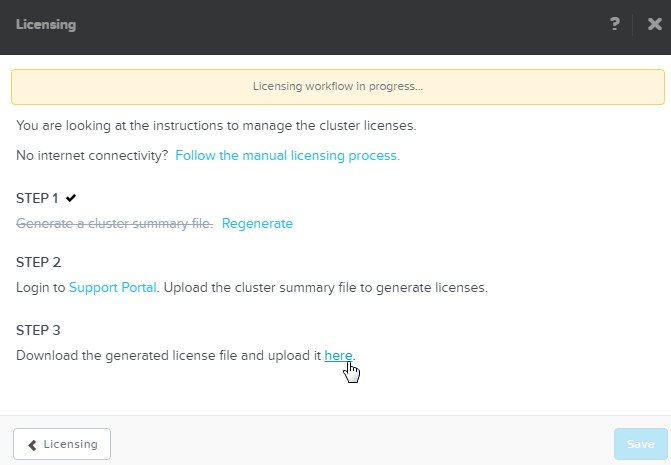Click the Step 1 completed checkmark

(x=71, y=198)
